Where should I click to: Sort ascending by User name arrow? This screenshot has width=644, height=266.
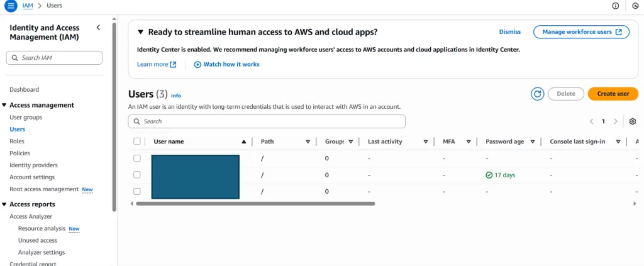coord(244,141)
